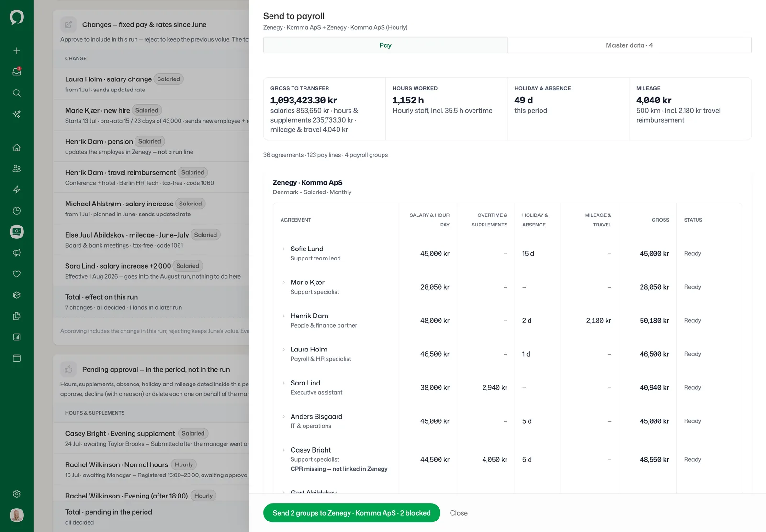Click the sparkle AI assistant icon
The height and width of the screenshot is (532, 766).
(x=17, y=114)
